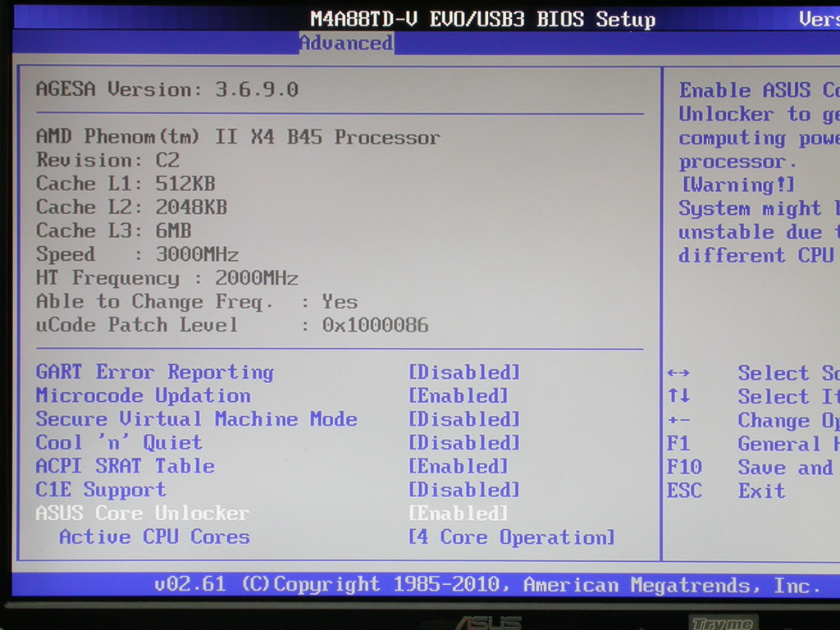The width and height of the screenshot is (840, 630).
Task: Click the uCode Patch Level label
Action: coord(137,325)
